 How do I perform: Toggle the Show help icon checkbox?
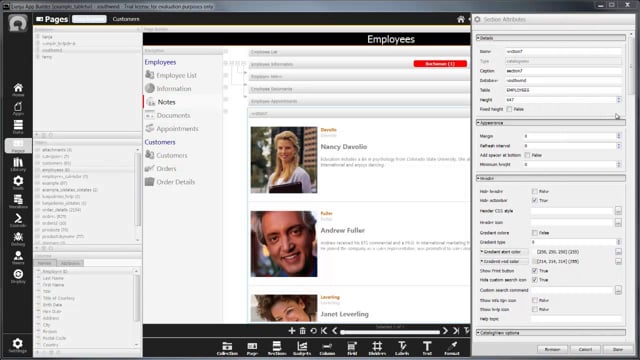534,309
